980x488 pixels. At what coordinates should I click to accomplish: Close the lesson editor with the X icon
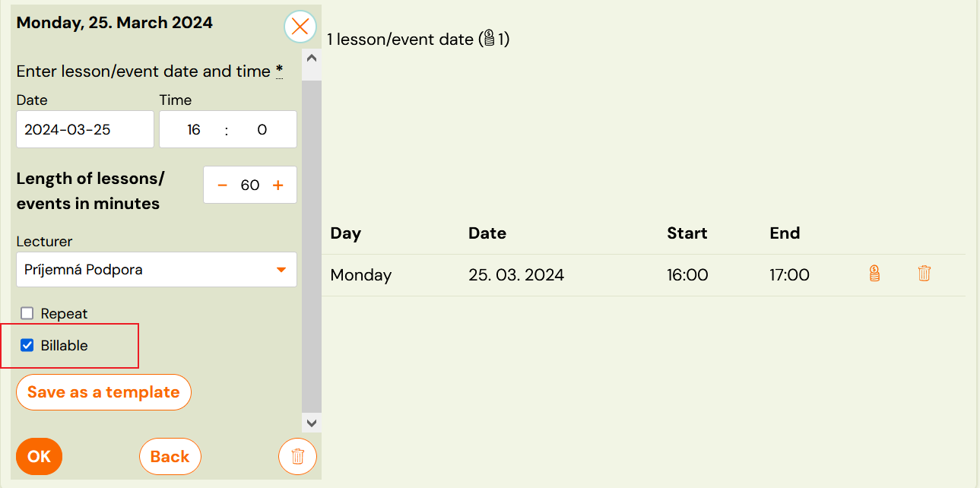(300, 27)
